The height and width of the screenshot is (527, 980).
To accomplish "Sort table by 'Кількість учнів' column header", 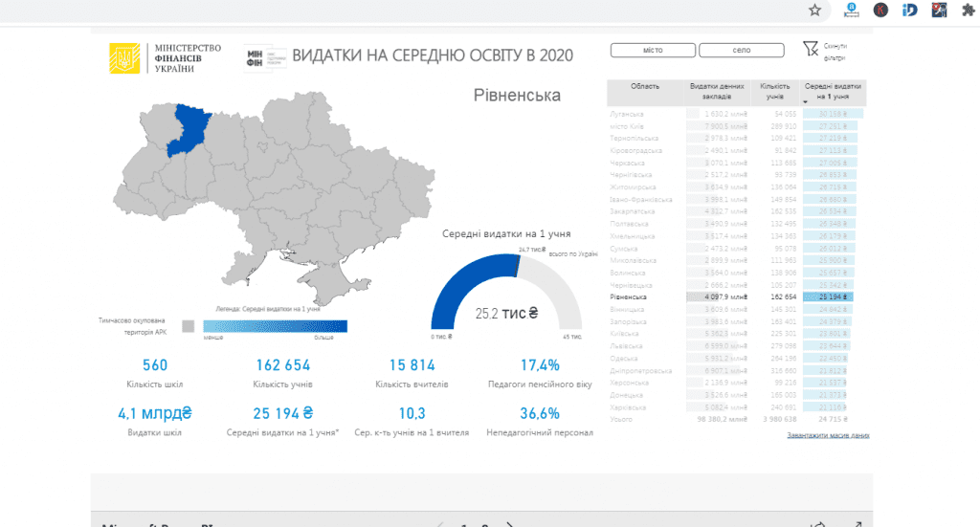I will 776,91.
